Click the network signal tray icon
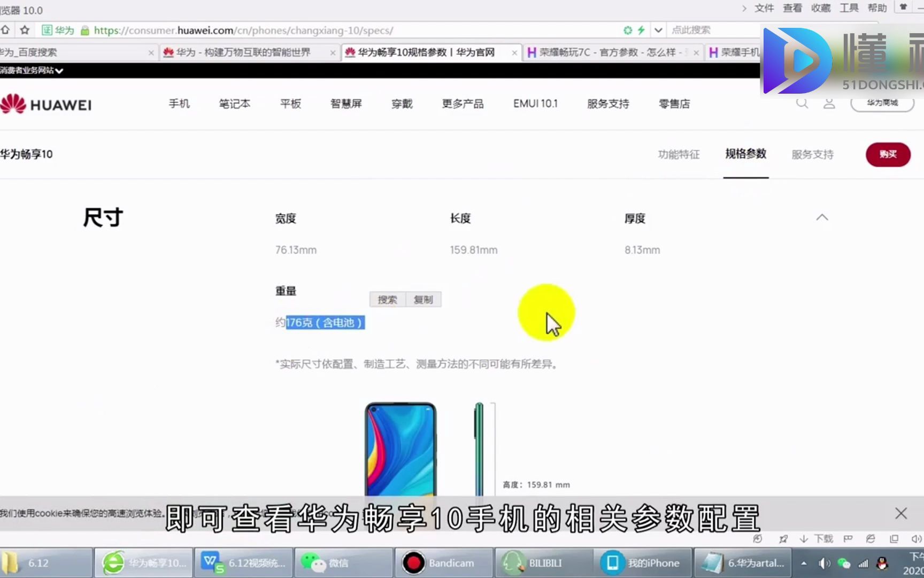 (863, 564)
